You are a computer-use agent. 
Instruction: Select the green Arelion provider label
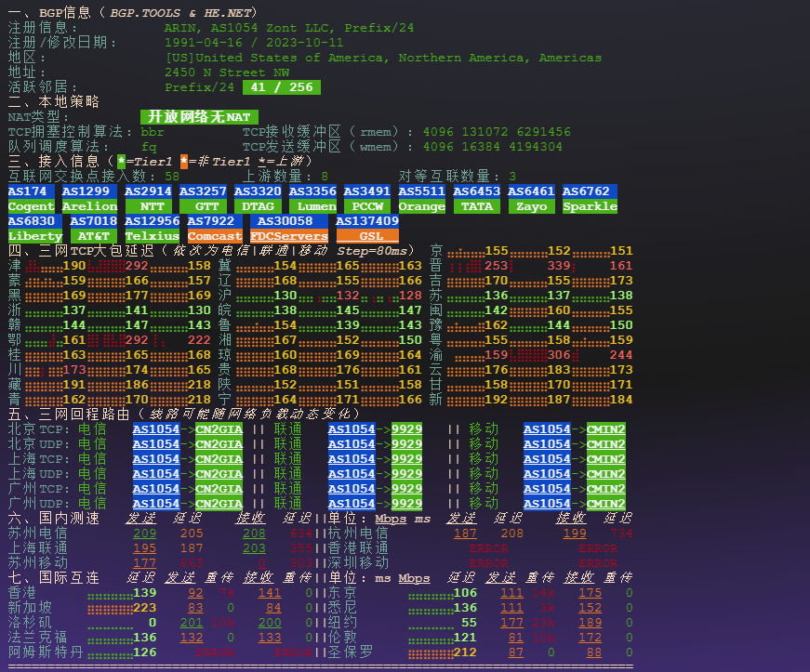(x=89, y=206)
